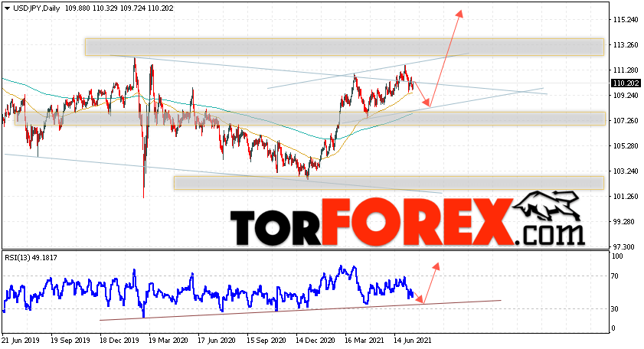Select the 18 Dec 2019 date label
The height and width of the screenshot is (349, 644).
coord(119,341)
